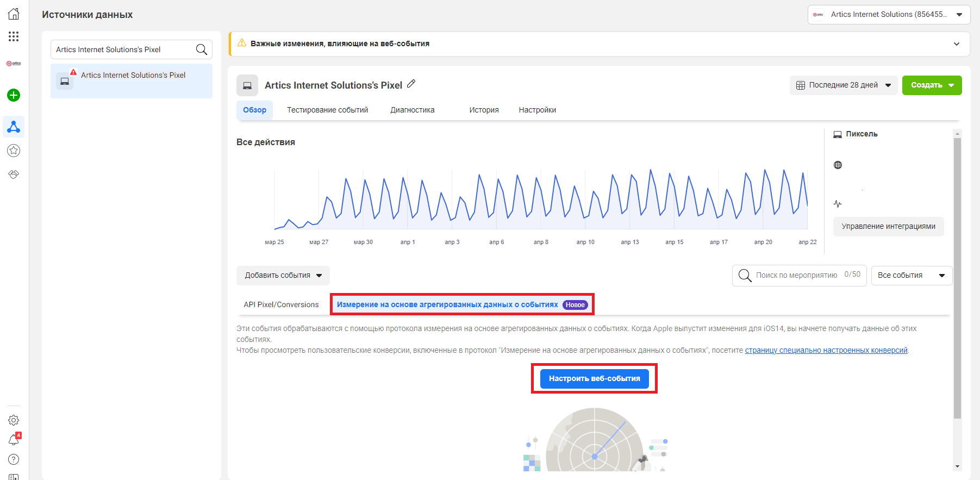Open the custom conversions page link
Viewport: 980px width, 480px height.
point(826,350)
